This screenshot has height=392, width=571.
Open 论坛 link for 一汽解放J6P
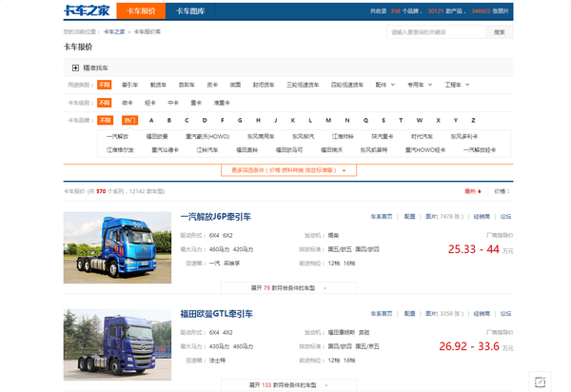coord(505,217)
